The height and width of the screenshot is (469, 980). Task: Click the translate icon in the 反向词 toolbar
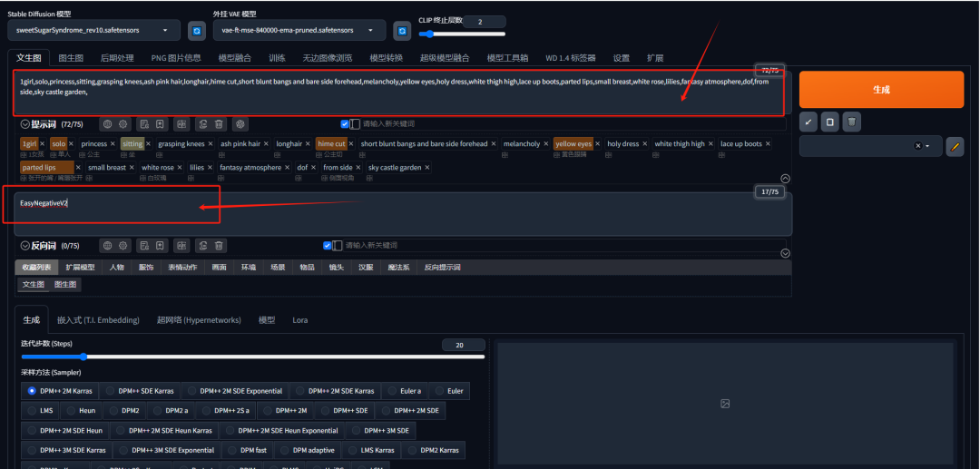point(181,246)
